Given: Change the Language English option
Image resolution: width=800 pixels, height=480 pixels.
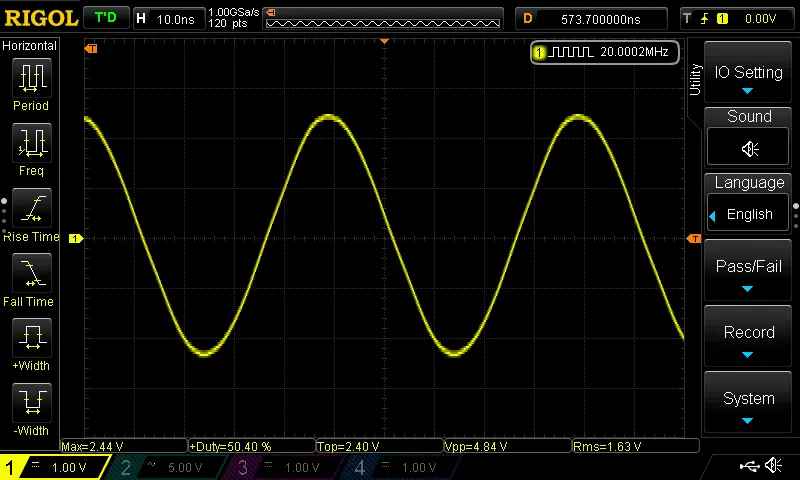Looking at the screenshot, I should (749, 214).
